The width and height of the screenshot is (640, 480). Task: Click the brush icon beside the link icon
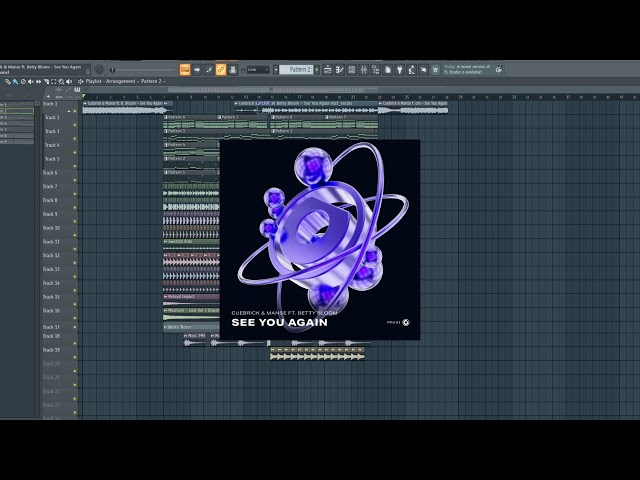click(x=209, y=70)
